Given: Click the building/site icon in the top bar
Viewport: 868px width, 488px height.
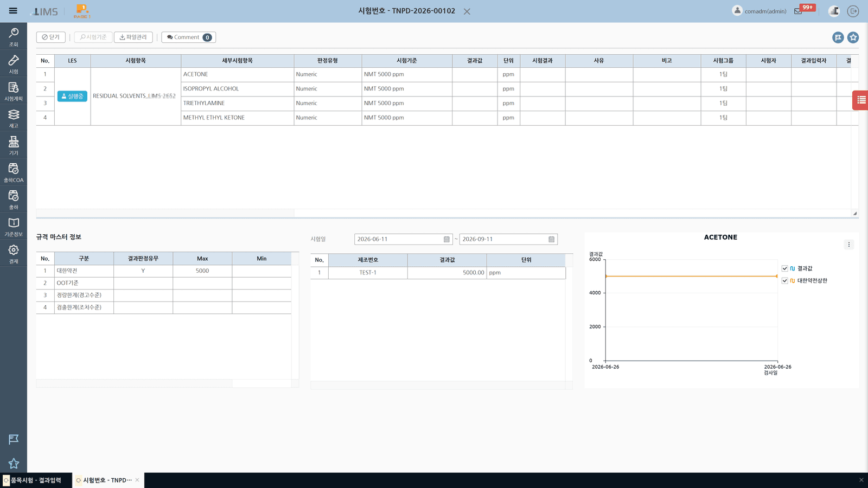Looking at the screenshot, I should click(x=834, y=11).
